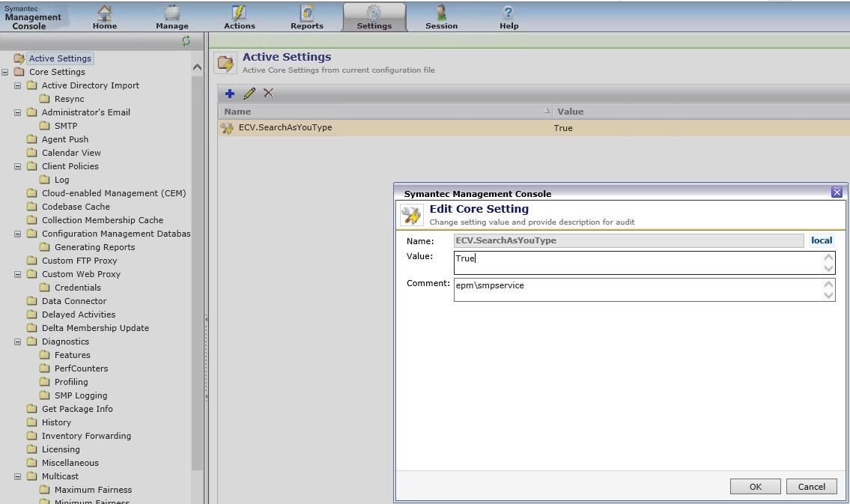Collapse the Active Directory Import node
This screenshot has height=504, width=850.
18,86
